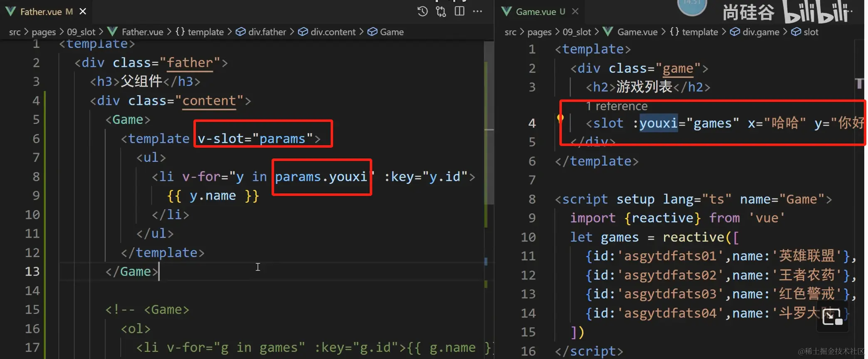Viewport: 868px width, 359px height.
Task: Open the timeline history icon in Father.vue toolbar
Action: (x=422, y=11)
